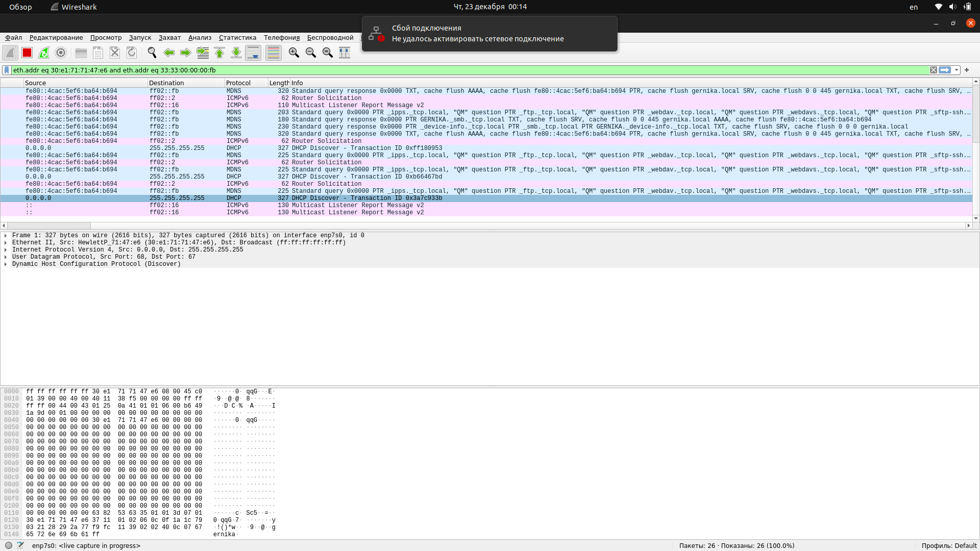Click the display filter input field
Screen dimensions: 980x551
coord(470,70)
